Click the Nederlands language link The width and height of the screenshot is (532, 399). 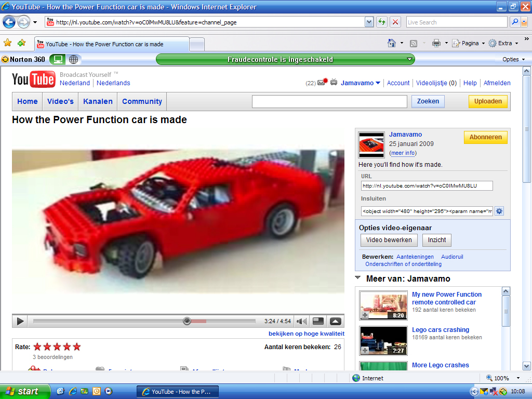pyautogui.click(x=113, y=83)
